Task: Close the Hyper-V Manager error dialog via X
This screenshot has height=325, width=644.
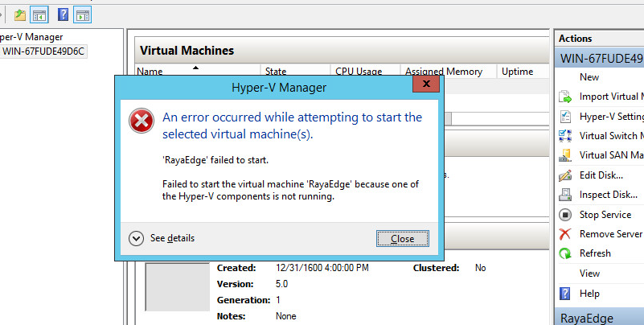Action: 426,84
